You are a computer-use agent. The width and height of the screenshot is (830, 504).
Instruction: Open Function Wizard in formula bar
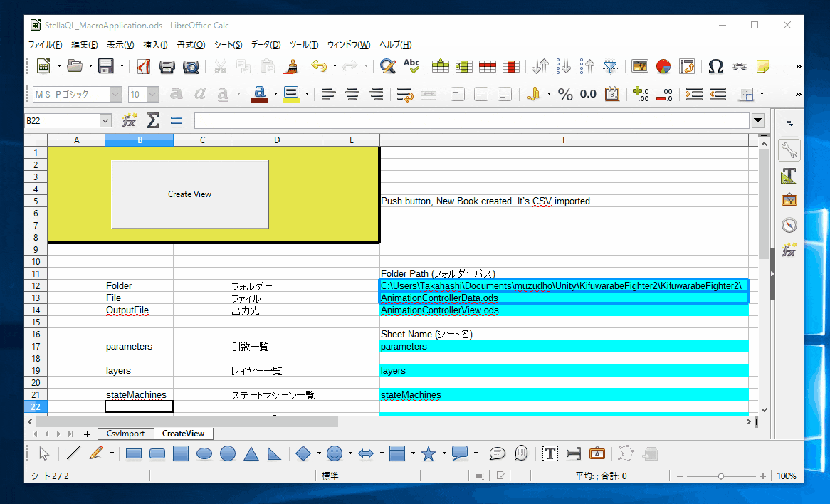[x=129, y=121]
